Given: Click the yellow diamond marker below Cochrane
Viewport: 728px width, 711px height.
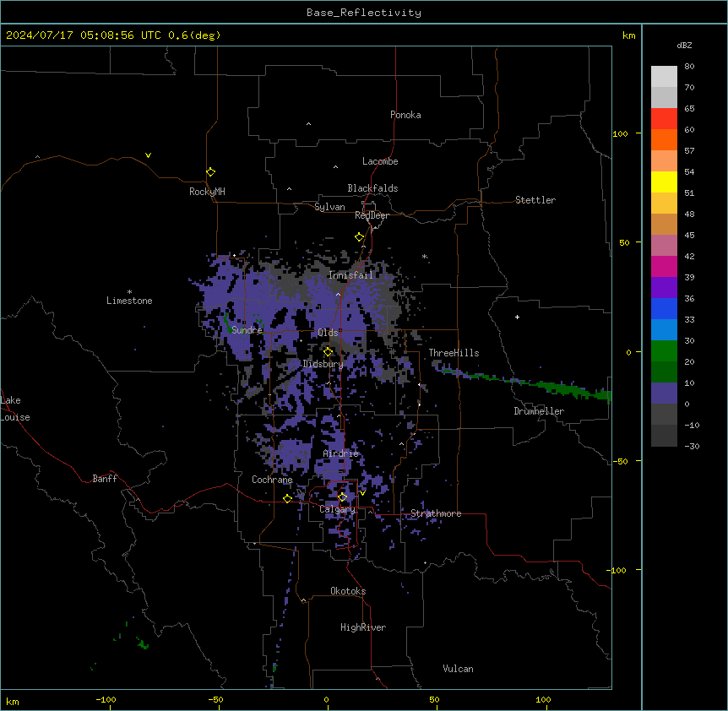Looking at the screenshot, I should pos(287,498).
